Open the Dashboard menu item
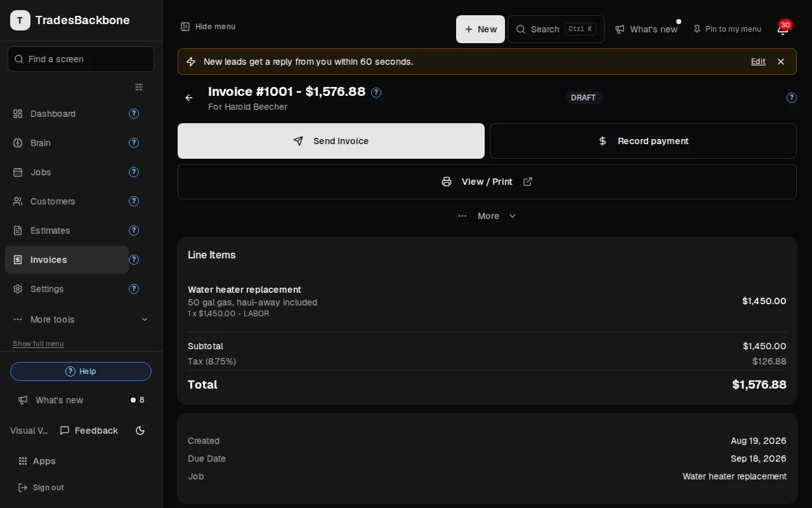Screen dimensions: 812x508 (67, 114)
